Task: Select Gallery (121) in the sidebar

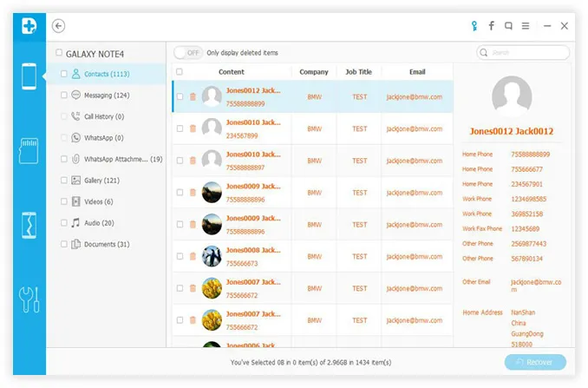Action: (101, 181)
